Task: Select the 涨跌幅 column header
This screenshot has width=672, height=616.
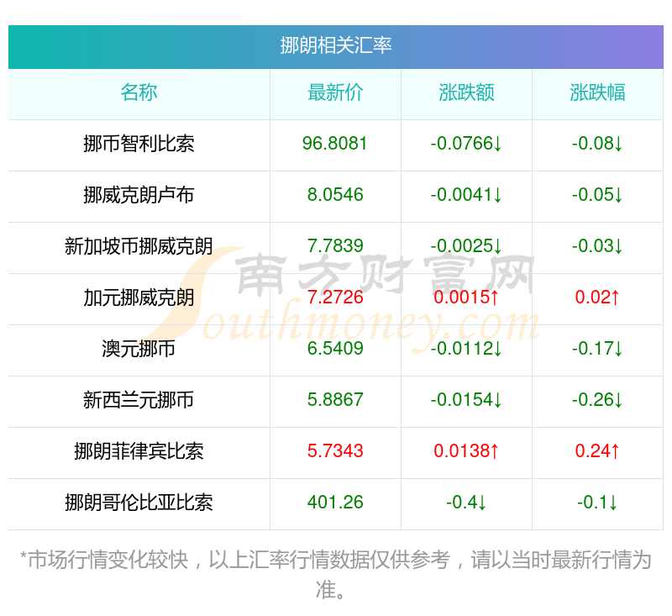Action: click(597, 92)
